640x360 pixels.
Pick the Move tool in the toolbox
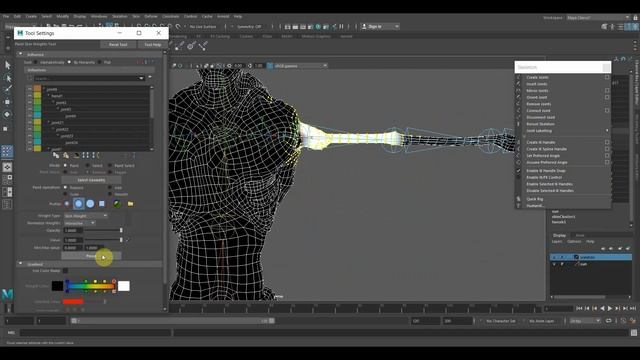(7, 102)
